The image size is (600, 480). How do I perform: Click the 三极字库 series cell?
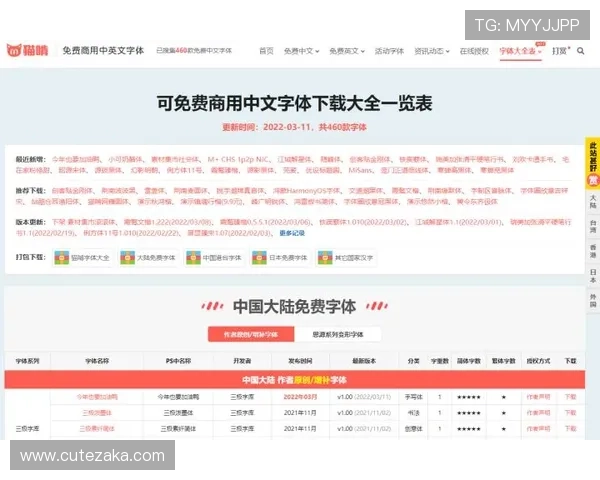[27, 428]
